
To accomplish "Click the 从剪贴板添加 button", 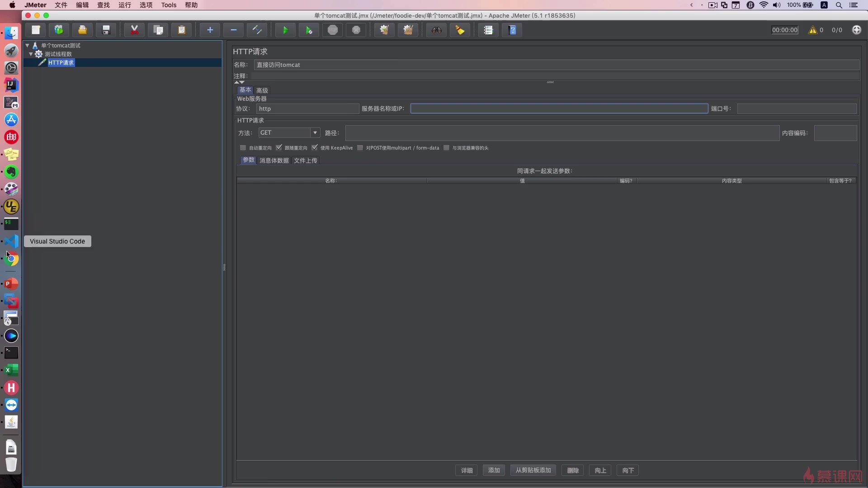I will (533, 470).
